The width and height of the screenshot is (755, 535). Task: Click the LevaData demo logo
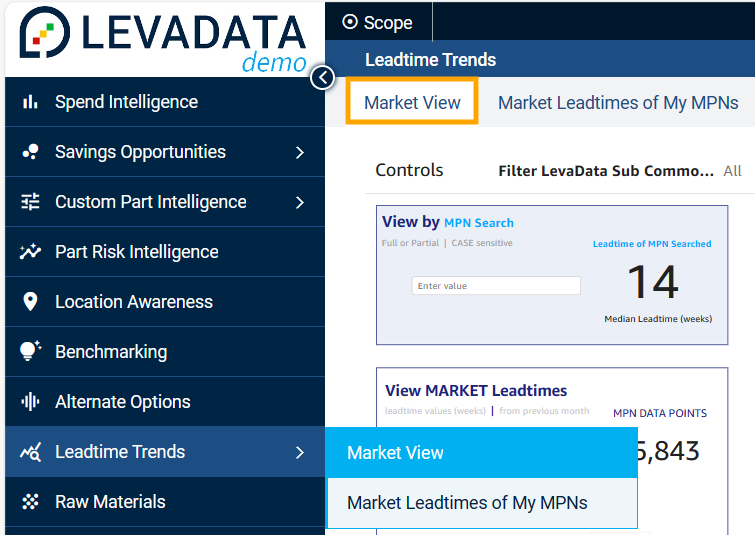point(163,38)
